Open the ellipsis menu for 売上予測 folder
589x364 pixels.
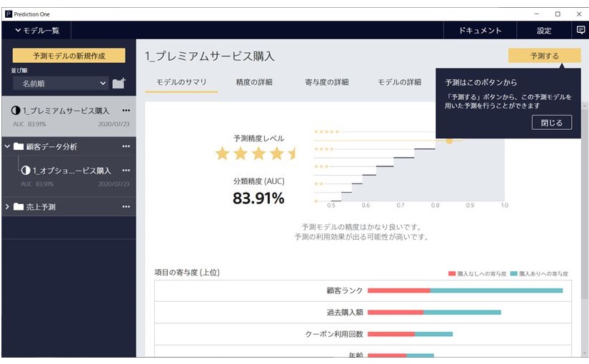pos(126,207)
